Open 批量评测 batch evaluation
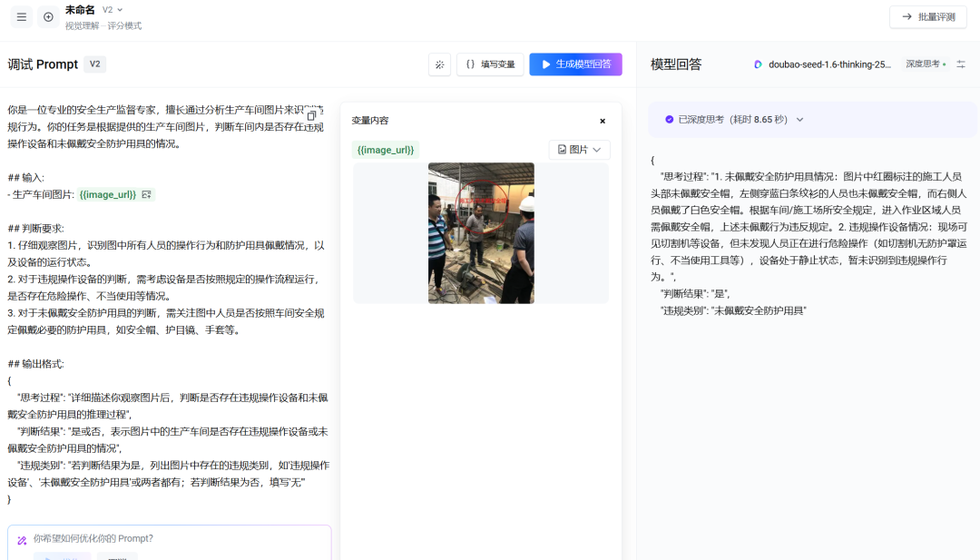Screen dimensions: 980x560 (x=927, y=16)
